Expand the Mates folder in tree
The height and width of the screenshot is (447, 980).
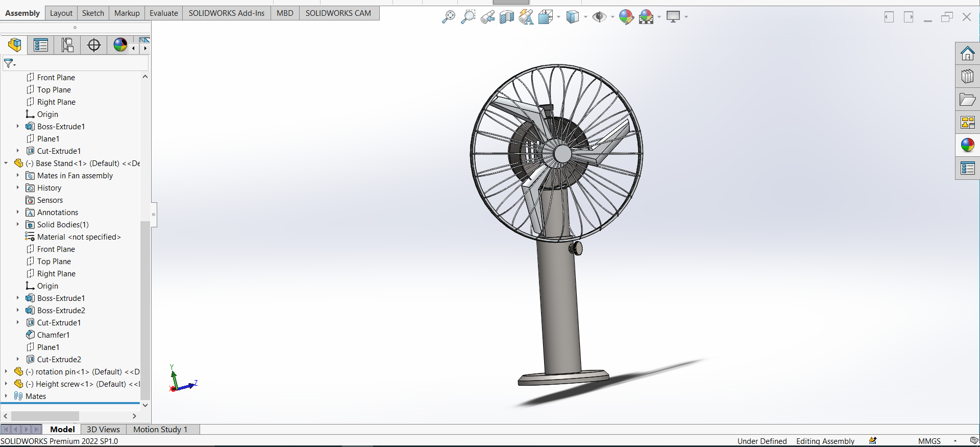click(6, 396)
